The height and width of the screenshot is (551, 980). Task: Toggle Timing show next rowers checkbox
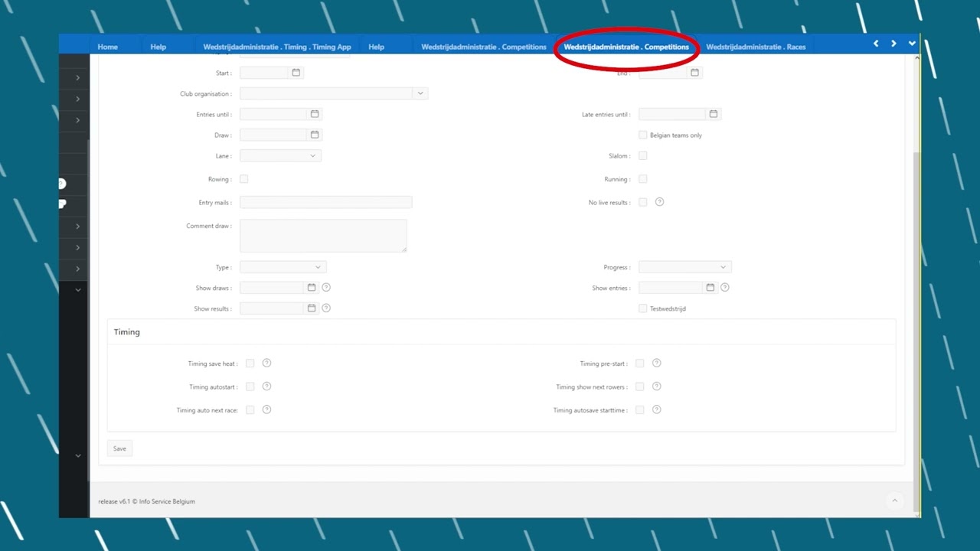(640, 386)
